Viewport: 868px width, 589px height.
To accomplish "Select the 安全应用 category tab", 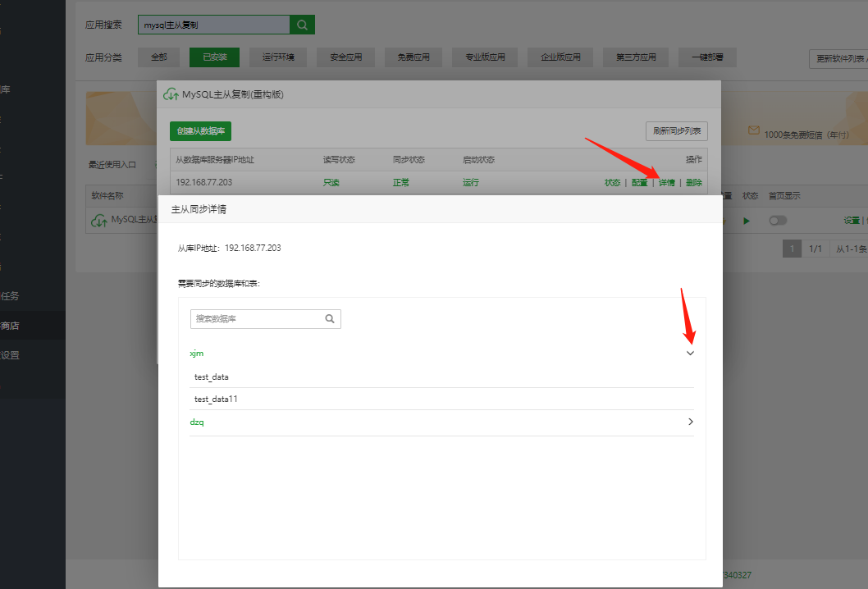I will pyautogui.click(x=346, y=57).
